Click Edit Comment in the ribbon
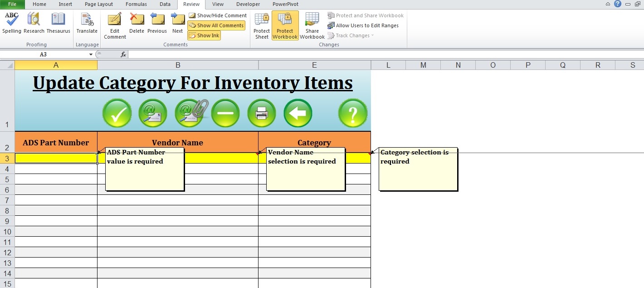The width and height of the screenshot is (644, 288). point(115,26)
